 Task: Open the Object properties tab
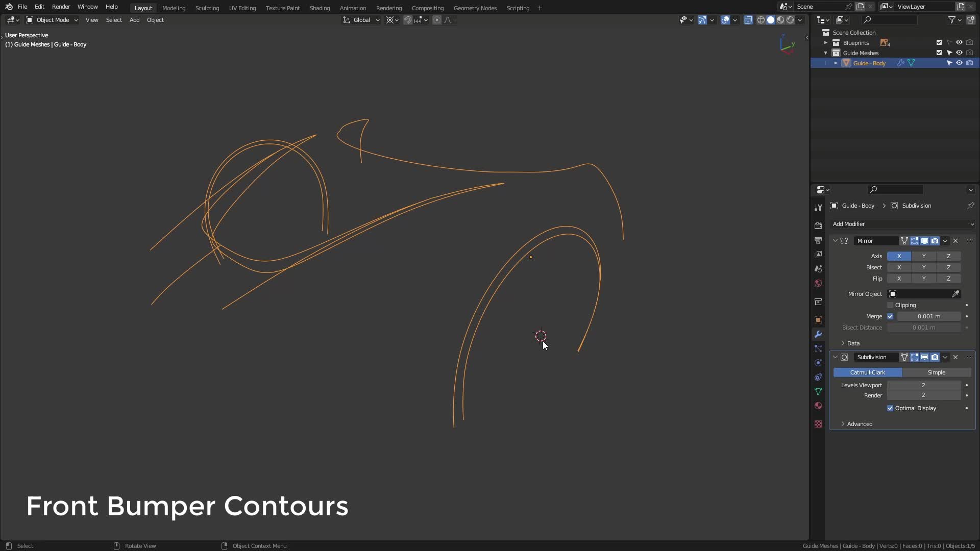pos(818,320)
